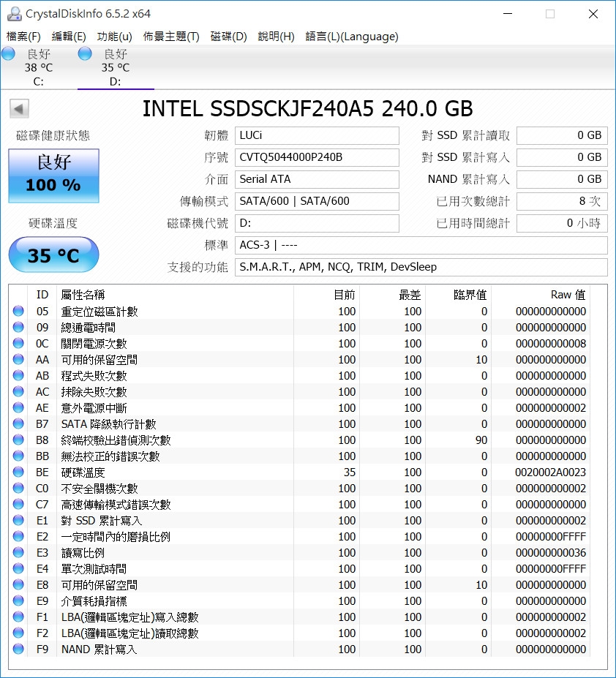Click the 35 °C temperature button
The height and width of the screenshot is (678, 616).
click(53, 255)
